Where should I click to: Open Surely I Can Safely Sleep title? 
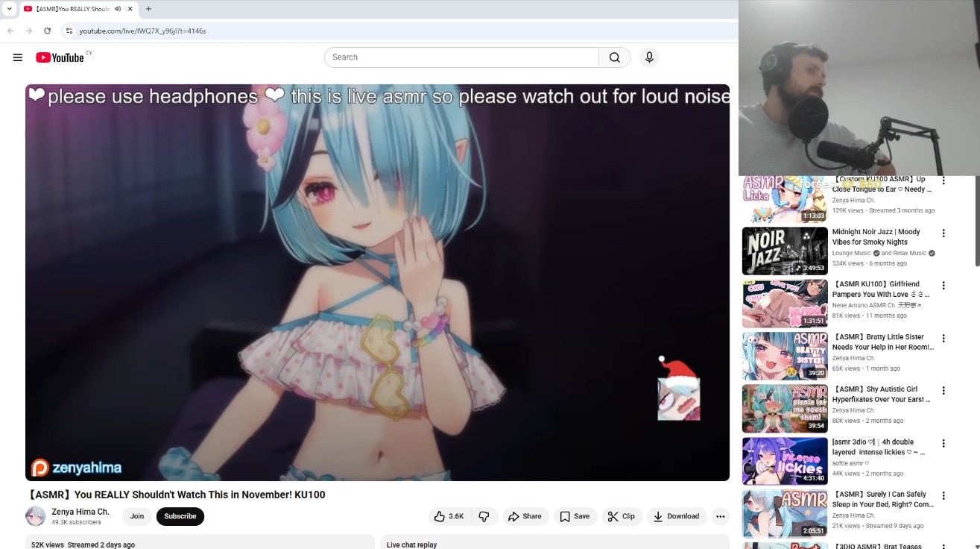coord(883,500)
